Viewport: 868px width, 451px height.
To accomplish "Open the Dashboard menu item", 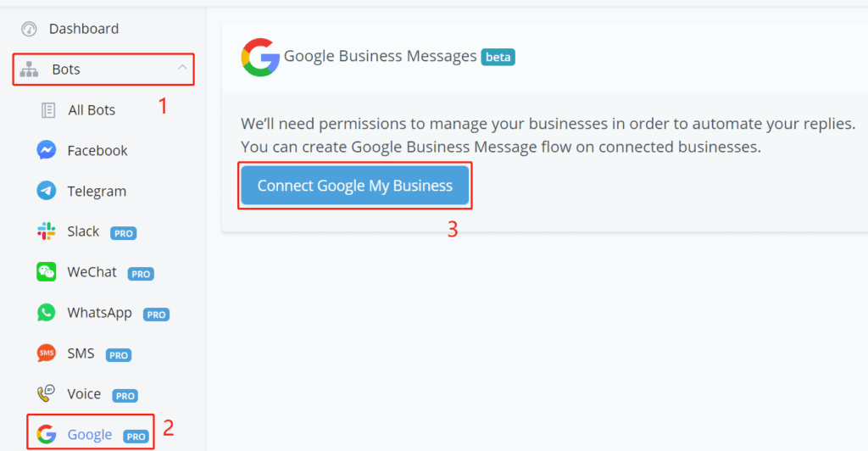I will click(x=84, y=29).
